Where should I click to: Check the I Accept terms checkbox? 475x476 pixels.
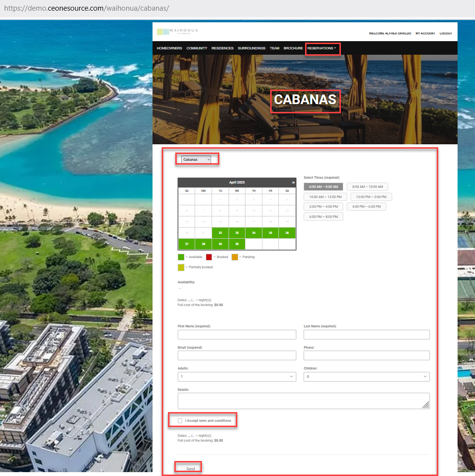coord(180,421)
